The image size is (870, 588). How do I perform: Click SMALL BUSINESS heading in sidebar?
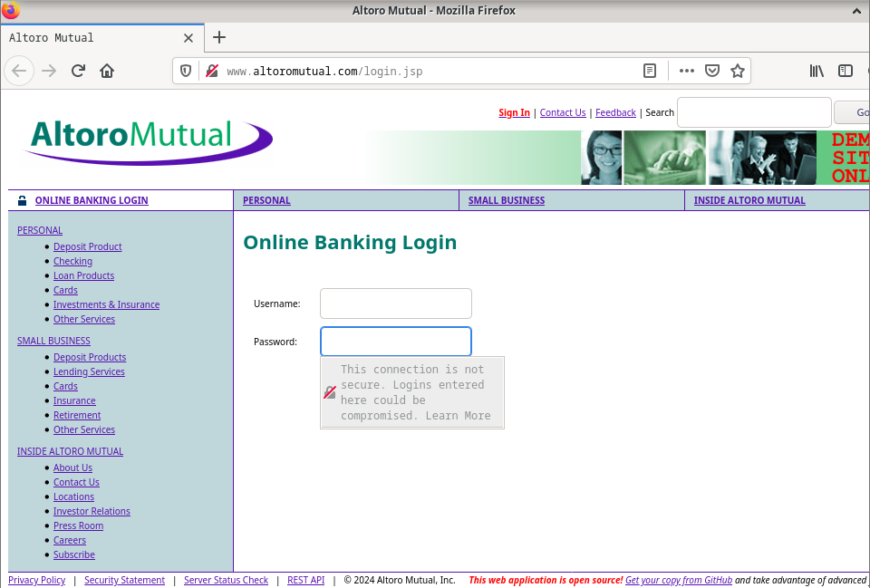[53, 341]
